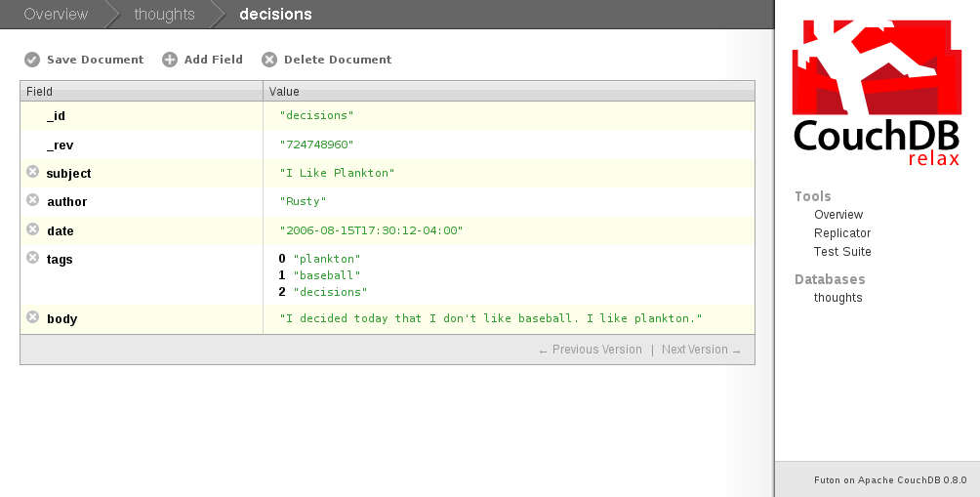Open the thoughts database in sidebar

837,298
